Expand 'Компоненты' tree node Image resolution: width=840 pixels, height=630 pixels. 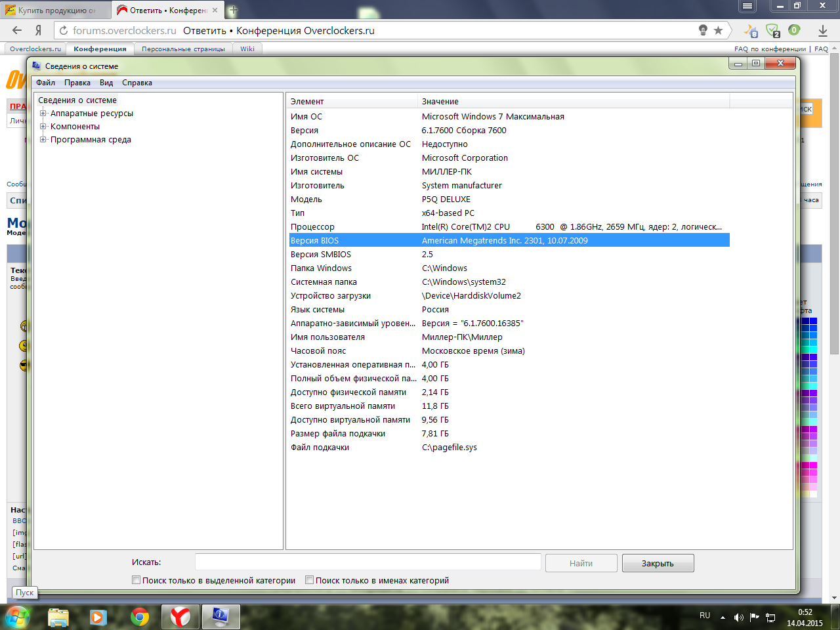tap(43, 127)
